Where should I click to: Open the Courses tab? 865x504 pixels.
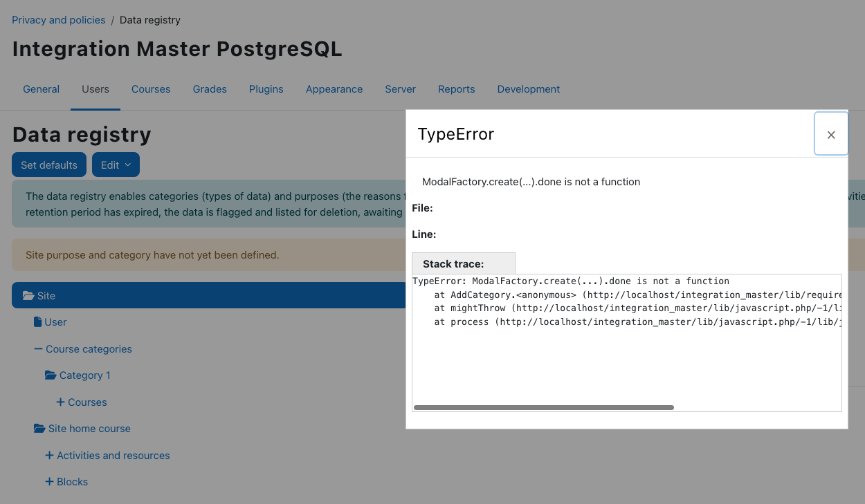(151, 89)
